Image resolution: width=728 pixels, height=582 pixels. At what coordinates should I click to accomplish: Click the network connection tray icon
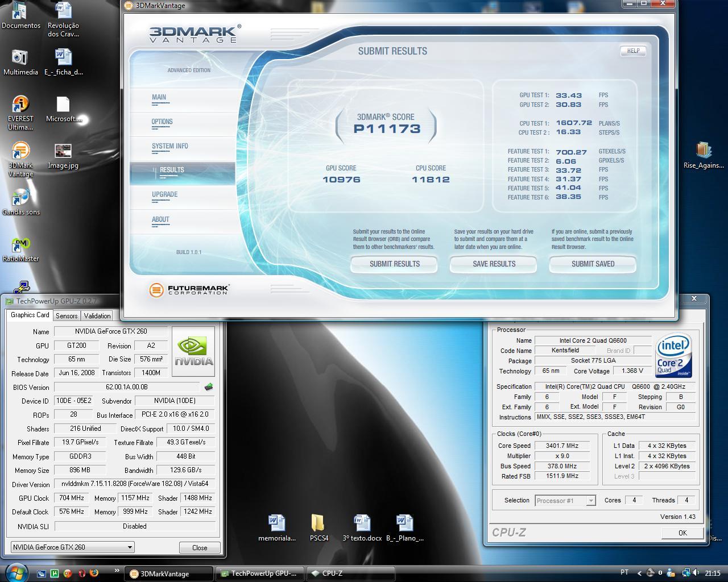(x=686, y=573)
